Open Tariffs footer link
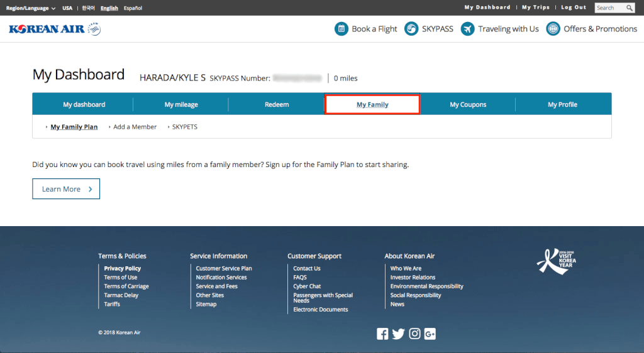Image resolution: width=644 pixels, height=353 pixels. pyautogui.click(x=112, y=304)
